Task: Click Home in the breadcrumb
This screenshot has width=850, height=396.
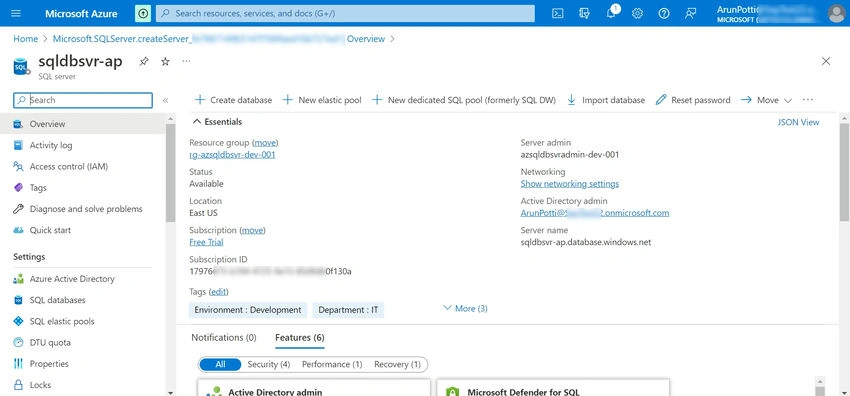Action: click(25, 39)
